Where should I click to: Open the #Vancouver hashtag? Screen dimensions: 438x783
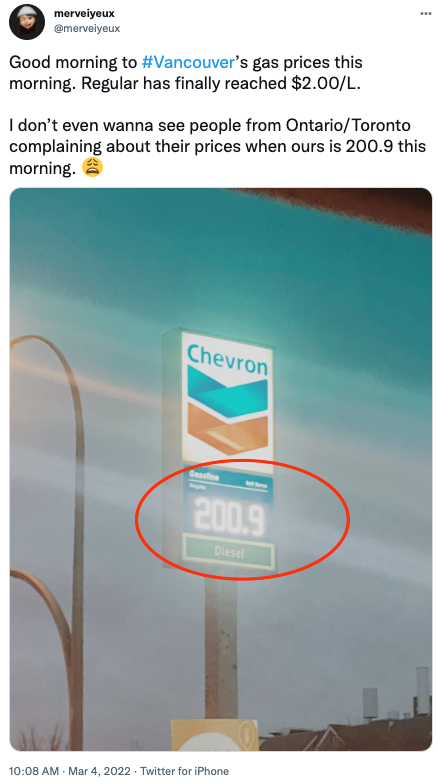(188, 62)
